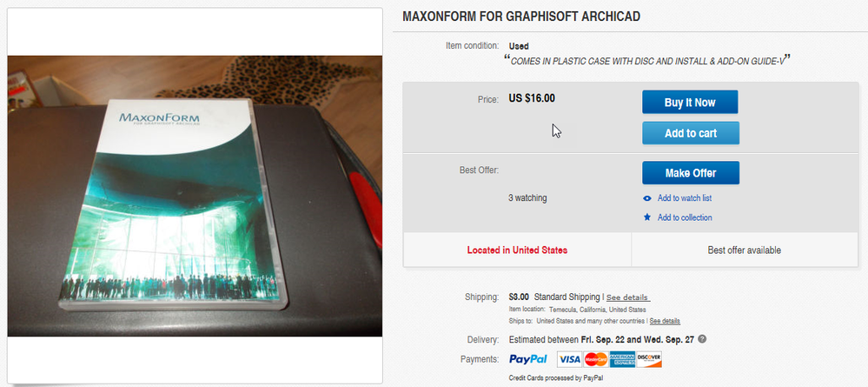Click the PayPal logo in Payments
The image size is (868, 387).
click(x=528, y=359)
